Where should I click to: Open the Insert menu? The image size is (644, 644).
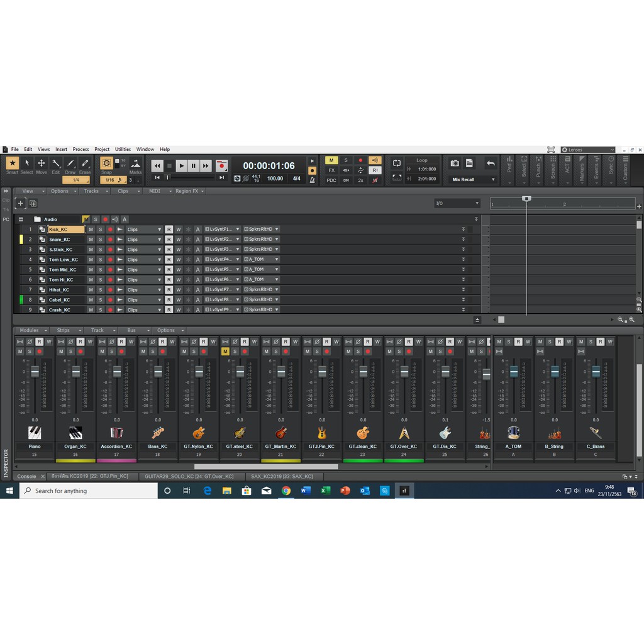click(61, 150)
